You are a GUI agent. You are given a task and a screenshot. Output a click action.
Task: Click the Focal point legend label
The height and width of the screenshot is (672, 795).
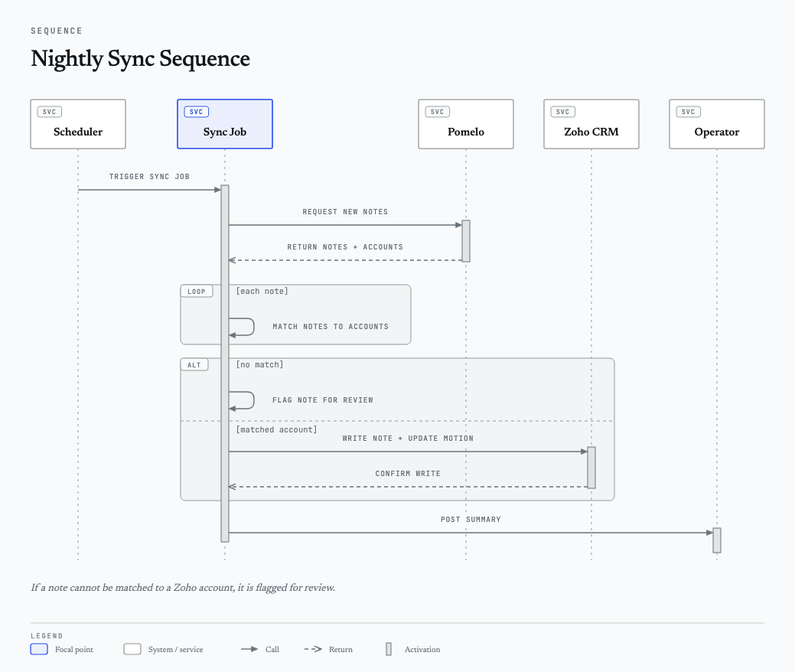point(74,649)
